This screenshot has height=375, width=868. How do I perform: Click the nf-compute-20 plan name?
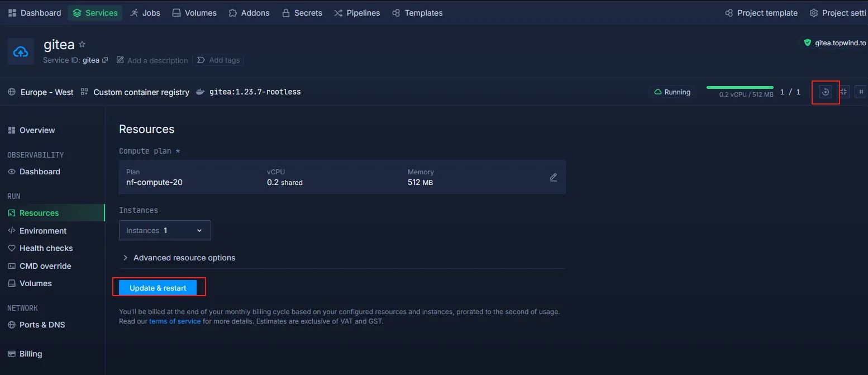click(154, 182)
